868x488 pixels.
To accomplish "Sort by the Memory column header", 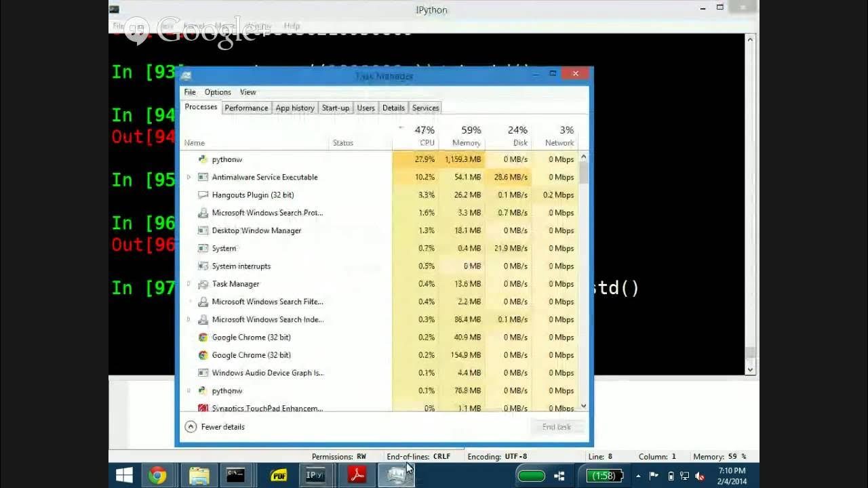I will 461,136.
